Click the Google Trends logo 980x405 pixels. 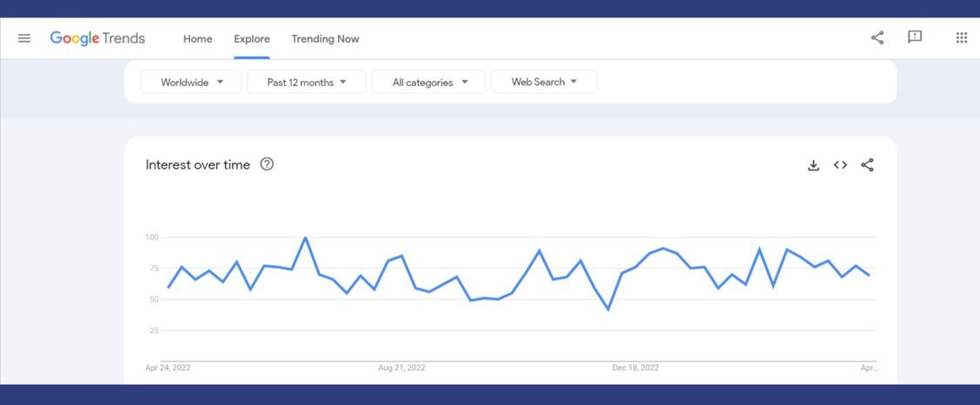tap(97, 38)
